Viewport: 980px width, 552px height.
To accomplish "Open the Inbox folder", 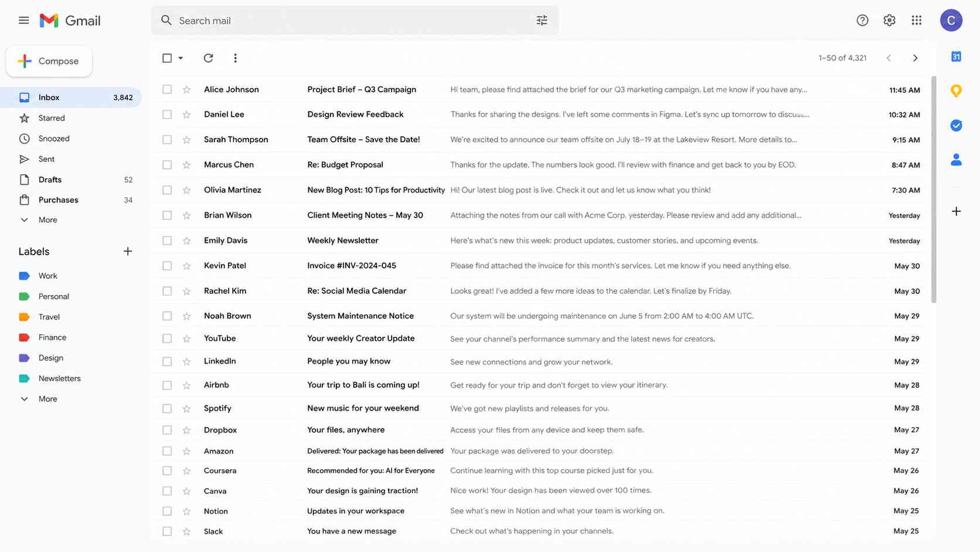I will tap(71, 97).
